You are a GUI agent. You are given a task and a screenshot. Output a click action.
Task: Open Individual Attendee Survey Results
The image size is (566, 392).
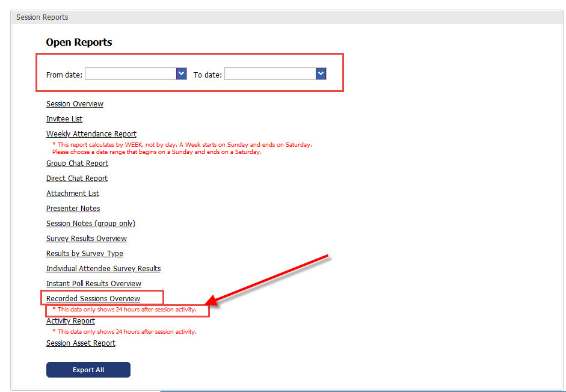[103, 269]
